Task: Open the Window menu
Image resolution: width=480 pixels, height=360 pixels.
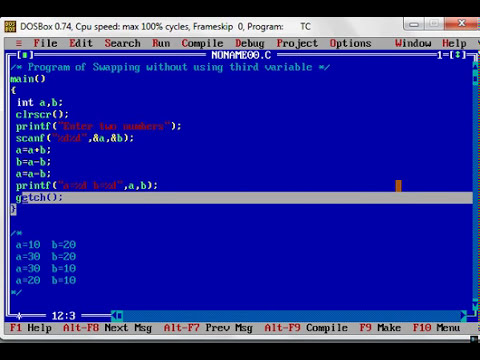Action: 413,43
